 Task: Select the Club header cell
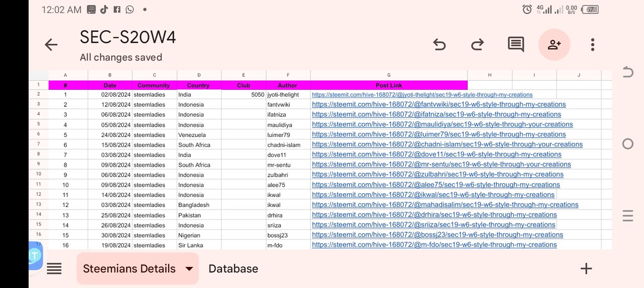coord(244,85)
